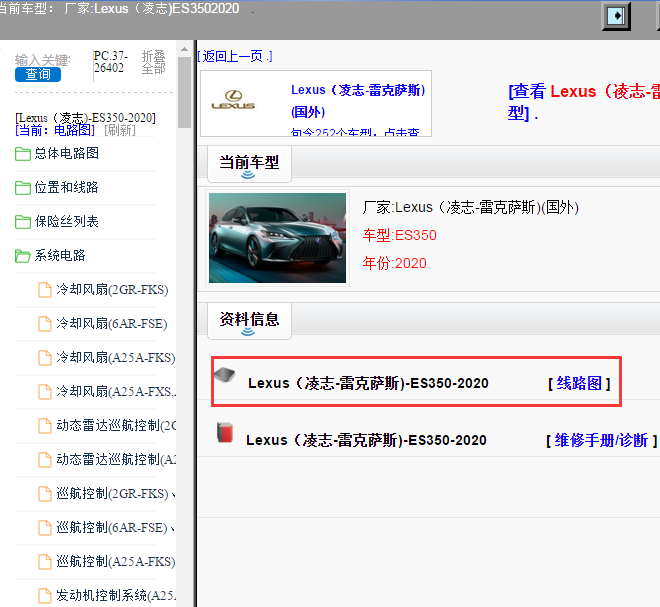Click the left panel scrollbar up arrow

(x=184, y=49)
